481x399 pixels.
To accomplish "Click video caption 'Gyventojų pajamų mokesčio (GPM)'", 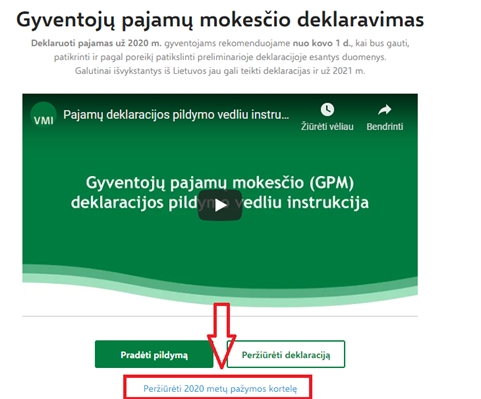I will tap(220, 183).
